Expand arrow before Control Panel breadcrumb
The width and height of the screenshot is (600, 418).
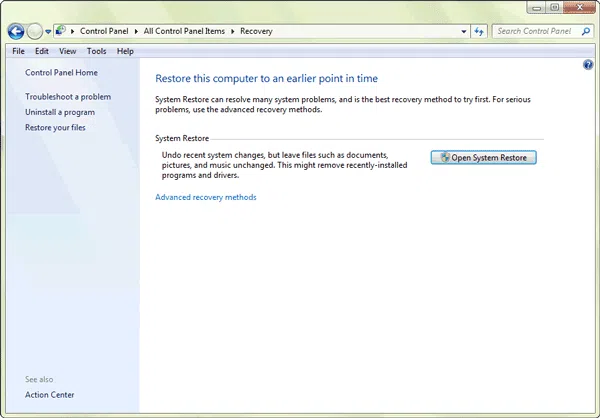[72, 31]
